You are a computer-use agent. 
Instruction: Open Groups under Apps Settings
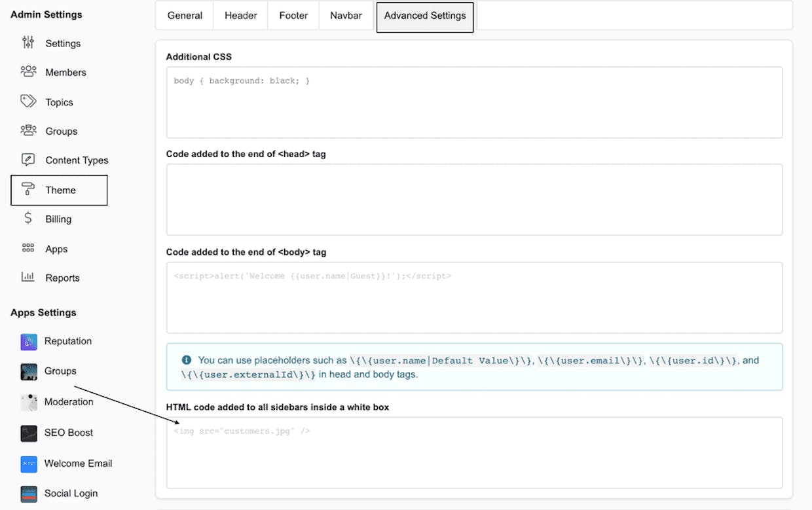(60, 371)
